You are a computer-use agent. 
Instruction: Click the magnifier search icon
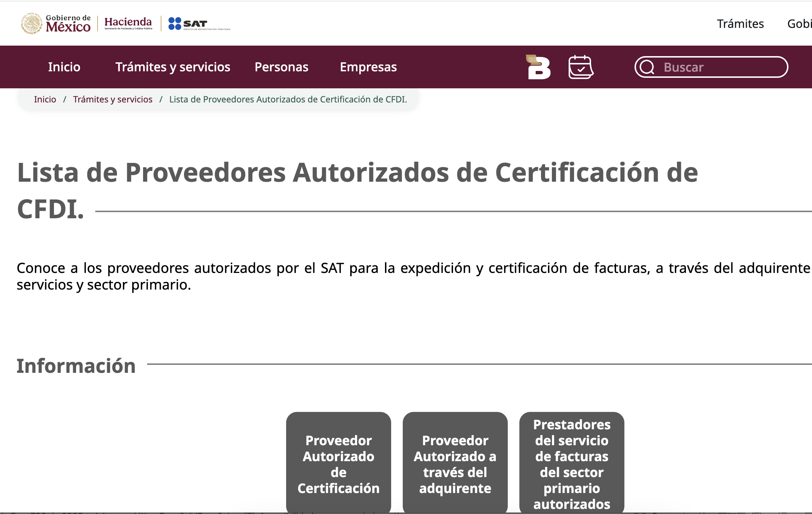click(x=647, y=67)
